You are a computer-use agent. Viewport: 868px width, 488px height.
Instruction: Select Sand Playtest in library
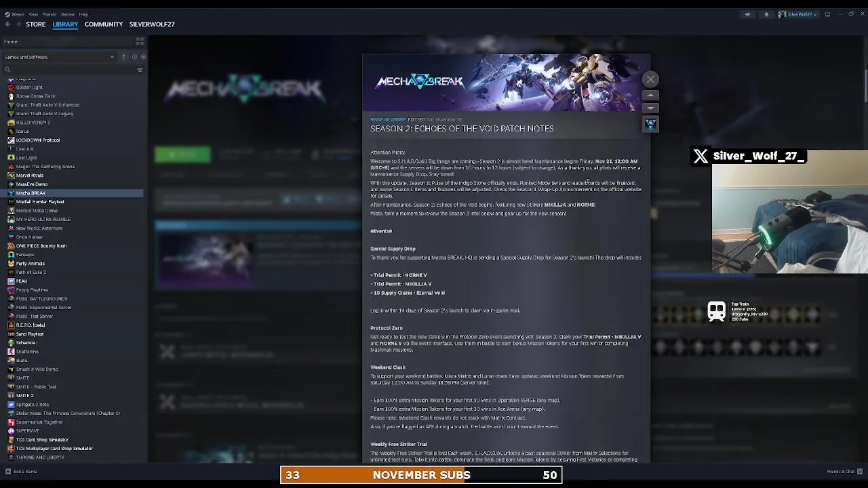tap(29, 333)
